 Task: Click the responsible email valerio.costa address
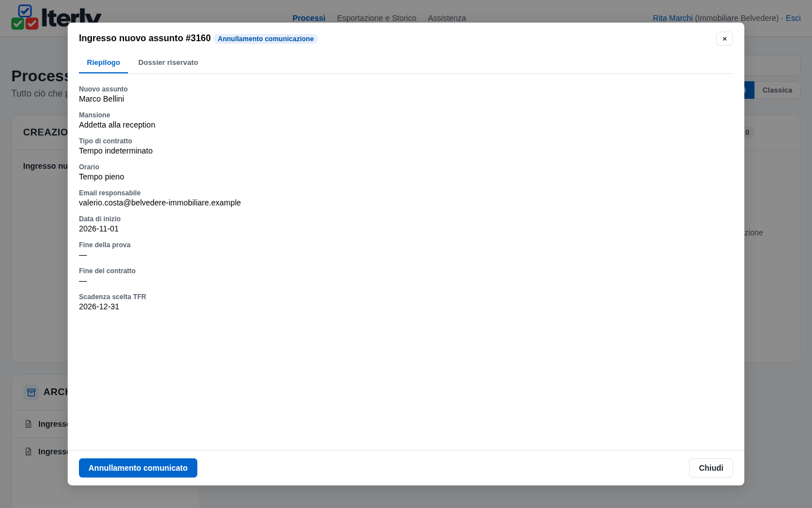coord(160,203)
